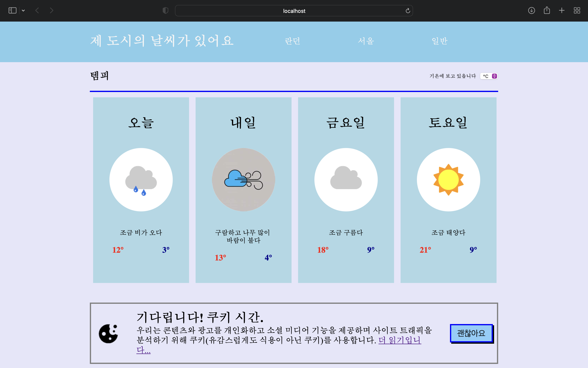Viewport: 588px width, 368px height.
Task: Click the 21° high temperature
Action: pos(425,250)
